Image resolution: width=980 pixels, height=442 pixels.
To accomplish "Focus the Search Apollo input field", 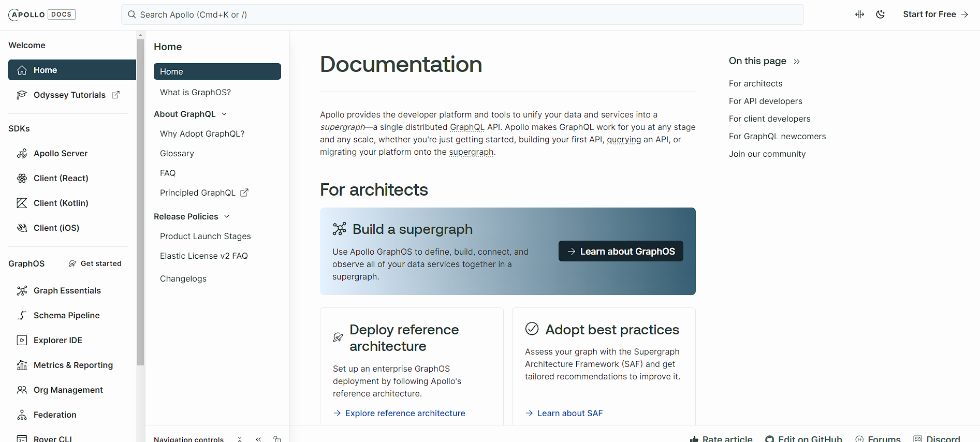I will pyautogui.click(x=462, y=14).
